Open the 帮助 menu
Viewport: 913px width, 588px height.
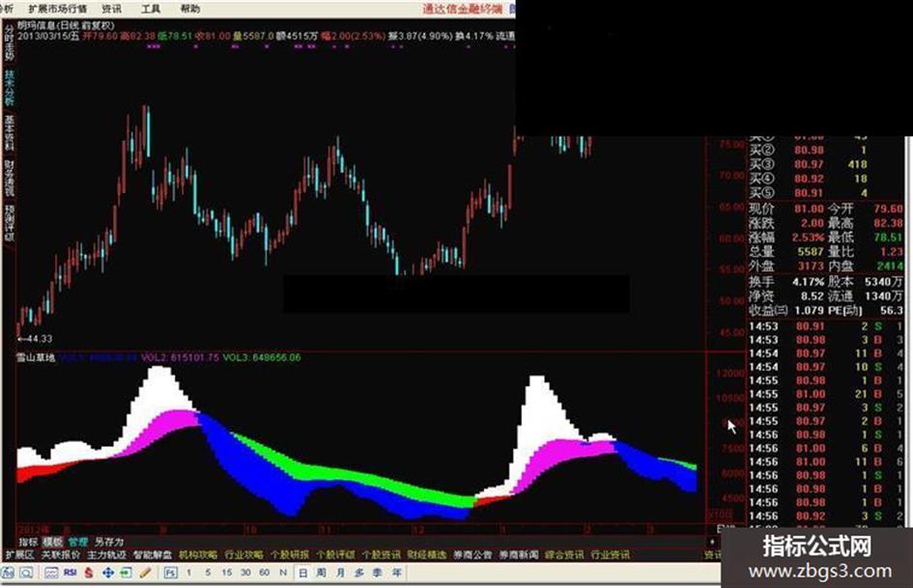[x=189, y=9]
